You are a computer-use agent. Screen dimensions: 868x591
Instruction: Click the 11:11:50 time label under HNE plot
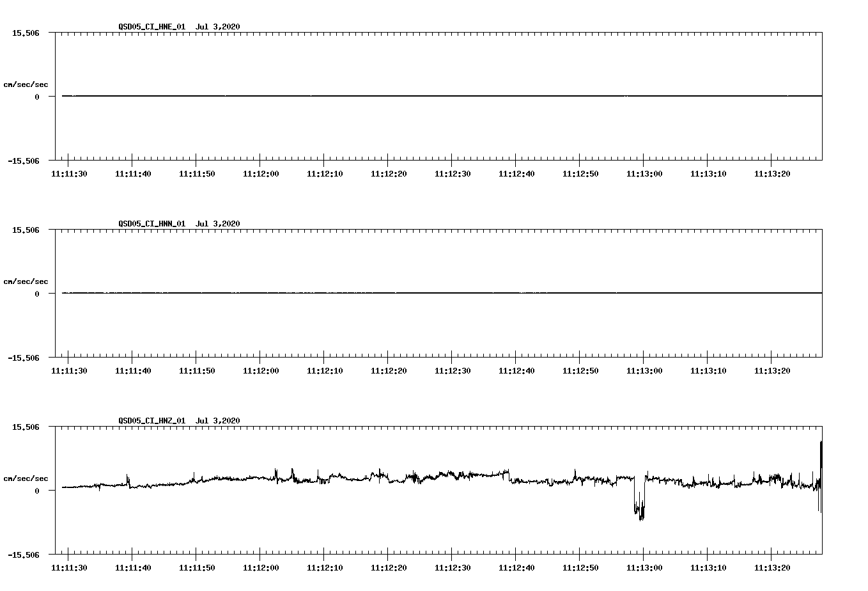[197, 173]
